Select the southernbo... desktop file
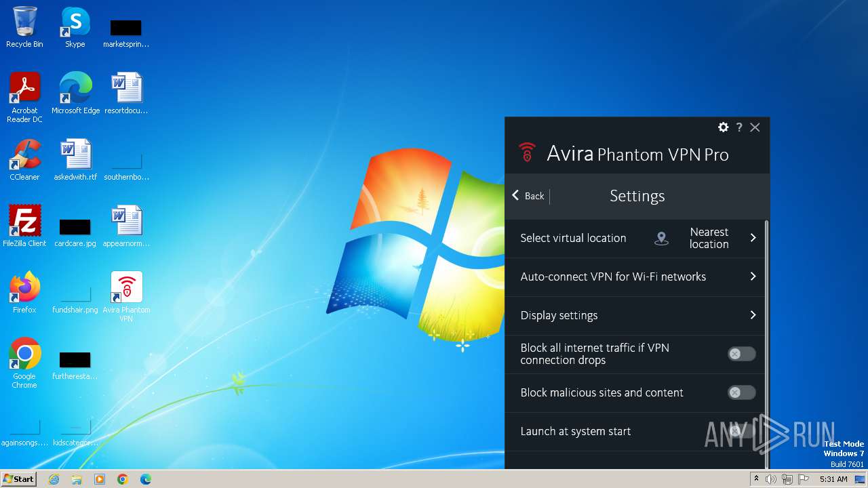The width and height of the screenshot is (868, 488). point(126,166)
